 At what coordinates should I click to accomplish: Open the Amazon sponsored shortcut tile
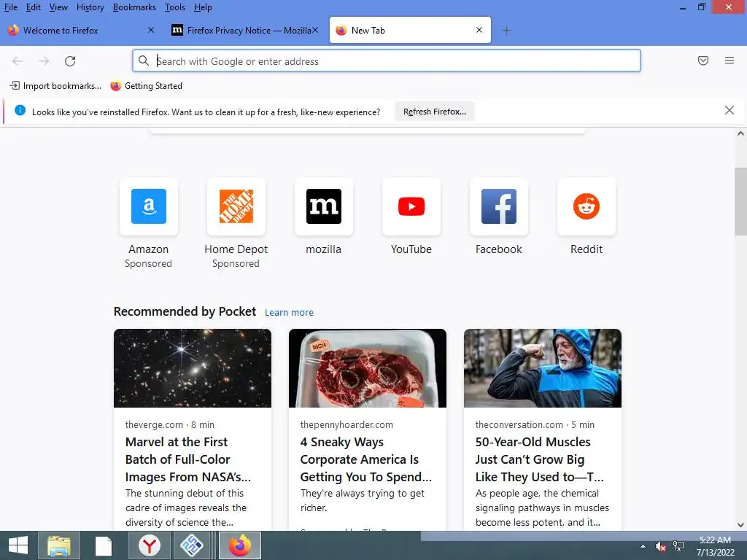[x=149, y=206]
